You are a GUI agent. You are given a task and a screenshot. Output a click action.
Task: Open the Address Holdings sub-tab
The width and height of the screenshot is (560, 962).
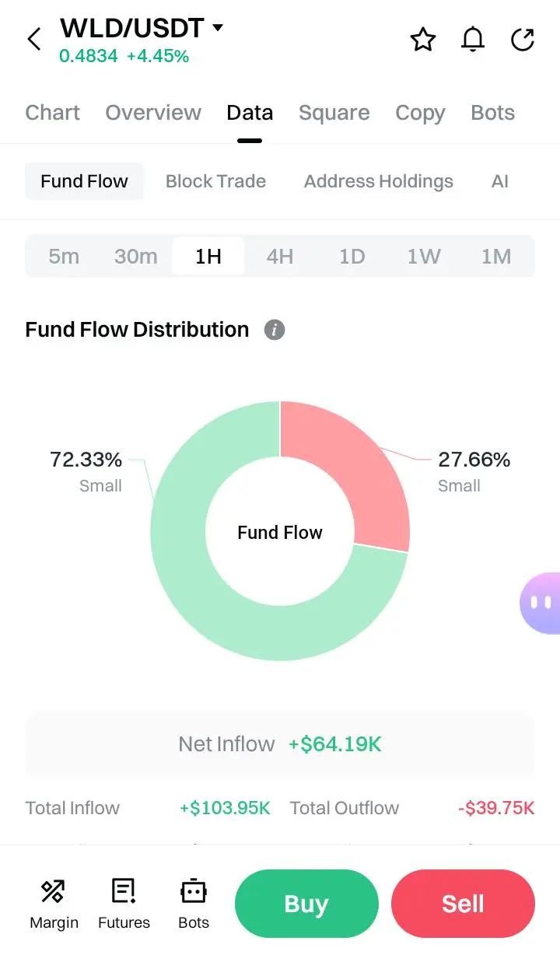click(378, 181)
